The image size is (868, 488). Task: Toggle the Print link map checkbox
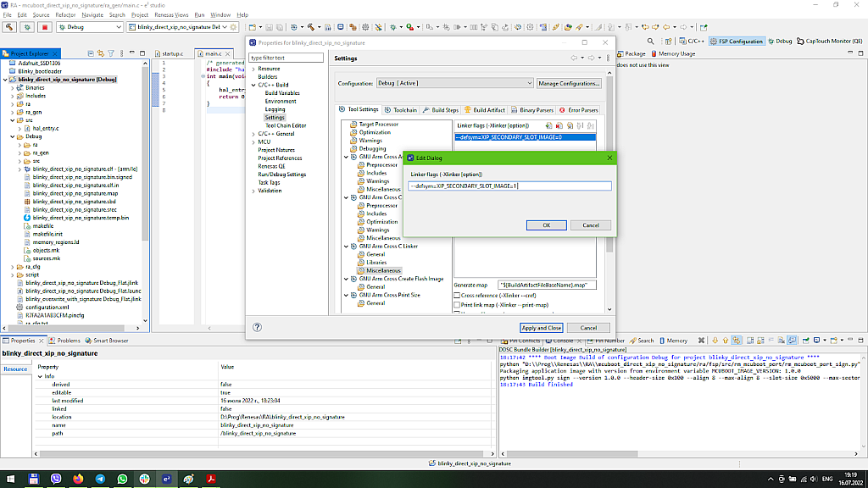(x=458, y=304)
